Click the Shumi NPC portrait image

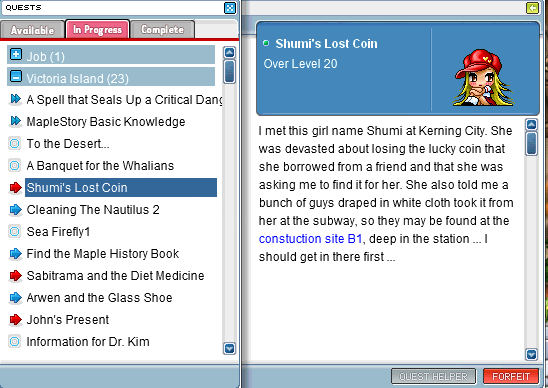tap(484, 77)
